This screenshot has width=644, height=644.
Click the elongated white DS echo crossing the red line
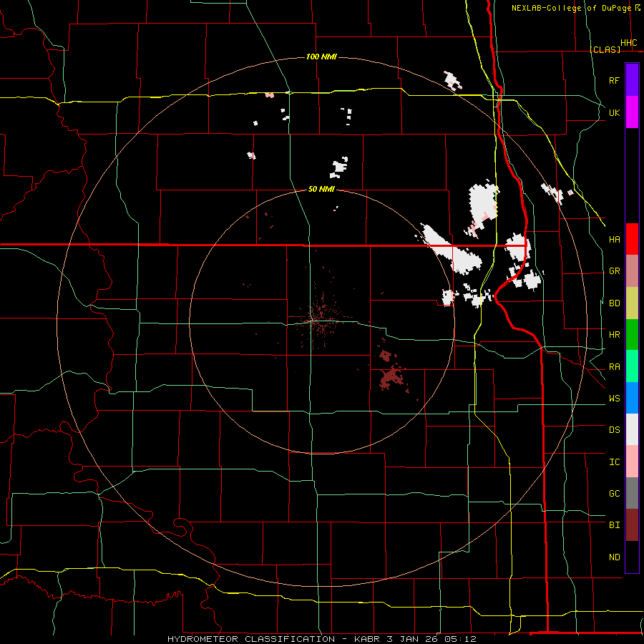[x=451, y=249]
